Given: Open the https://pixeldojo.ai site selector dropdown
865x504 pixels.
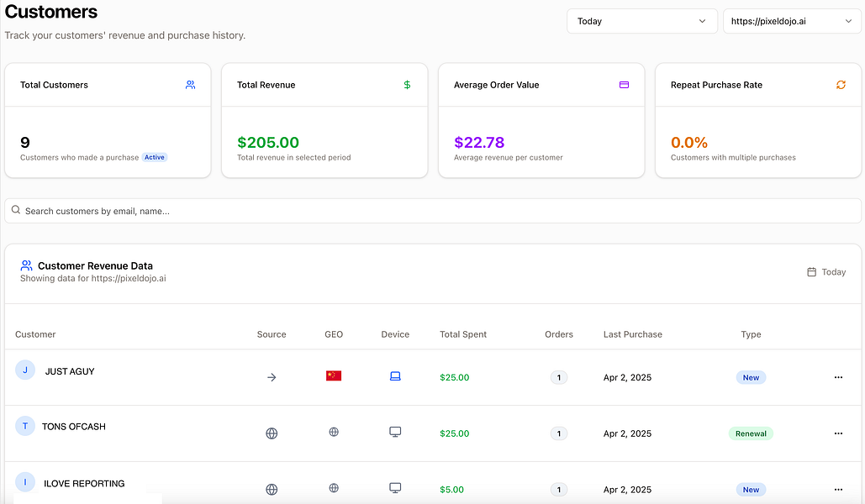Looking at the screenshot, I should click(790, 21).
